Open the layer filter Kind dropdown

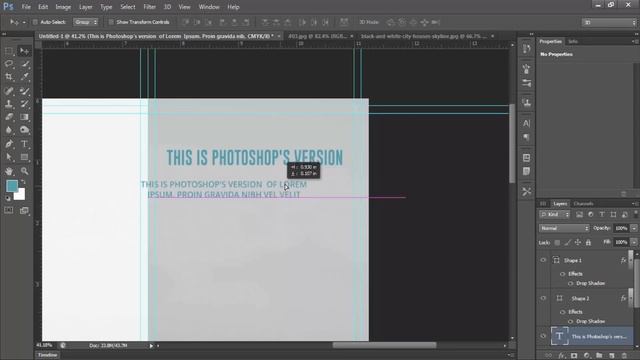pyautogui.click(x=555, y=214)
